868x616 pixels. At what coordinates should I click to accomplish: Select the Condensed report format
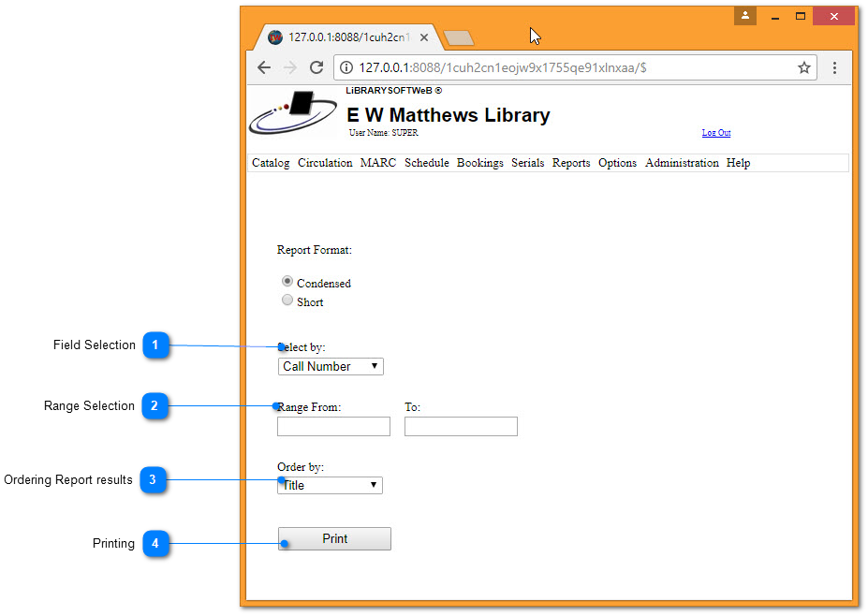[287, 282]
